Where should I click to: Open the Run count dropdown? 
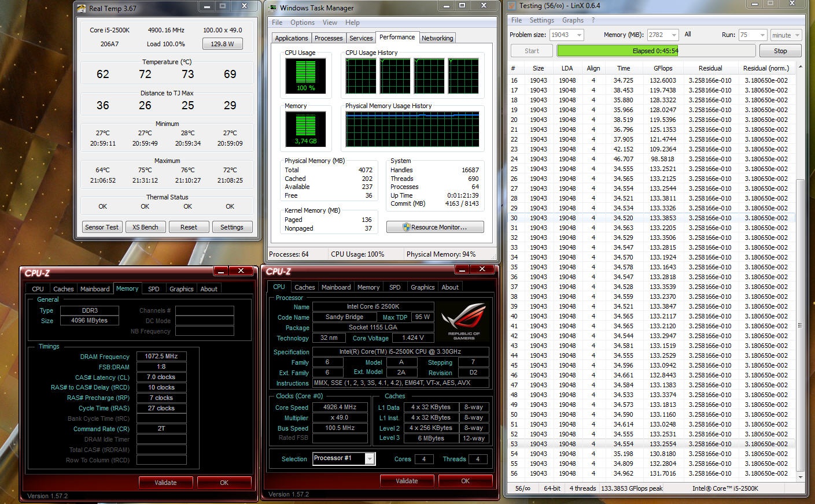pyautogui.click(x=762, y=35)
